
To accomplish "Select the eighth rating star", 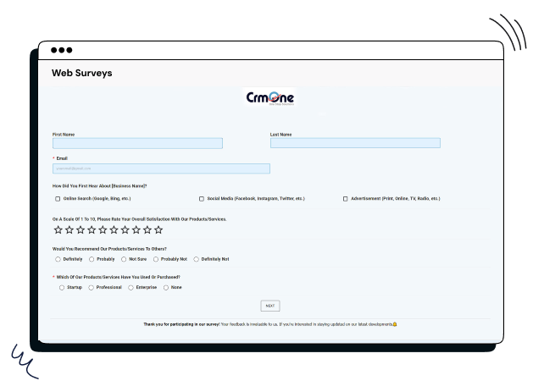I will point(136,230).
